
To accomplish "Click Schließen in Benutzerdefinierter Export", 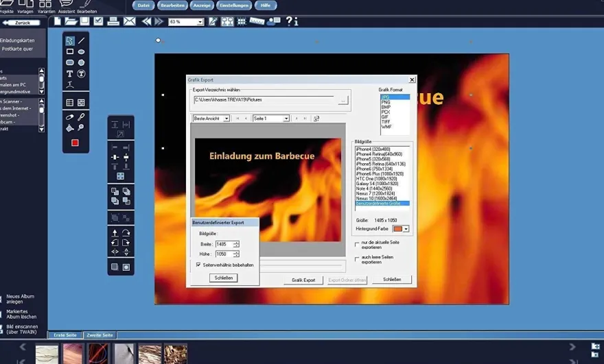I will coord(224,278).
